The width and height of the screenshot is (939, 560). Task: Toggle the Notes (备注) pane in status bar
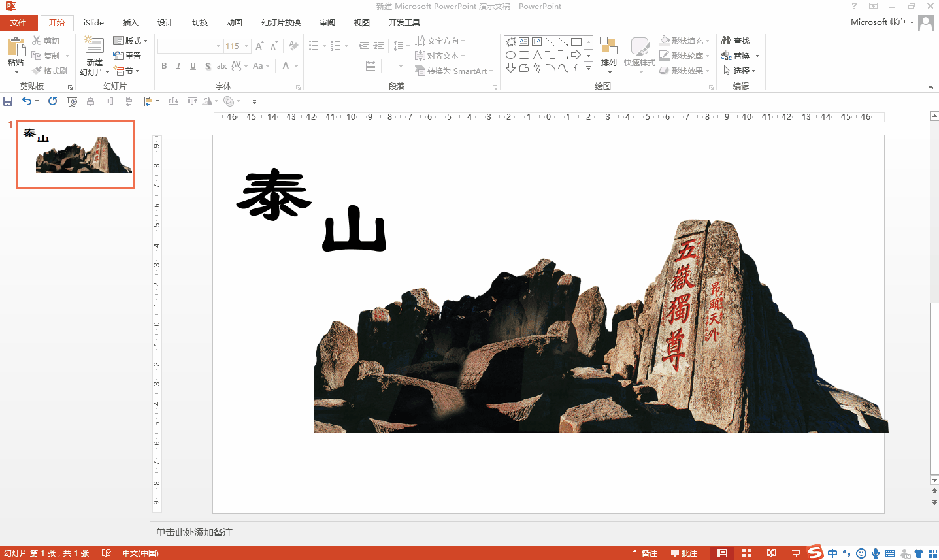tap(644, 553)
